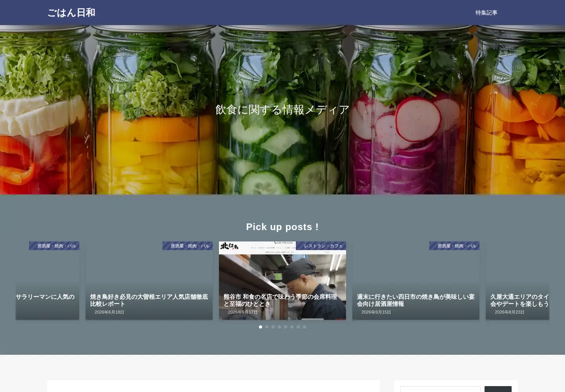Select 居酒屋・焼肉・バル label on サラリーマン card

[54, 246]
